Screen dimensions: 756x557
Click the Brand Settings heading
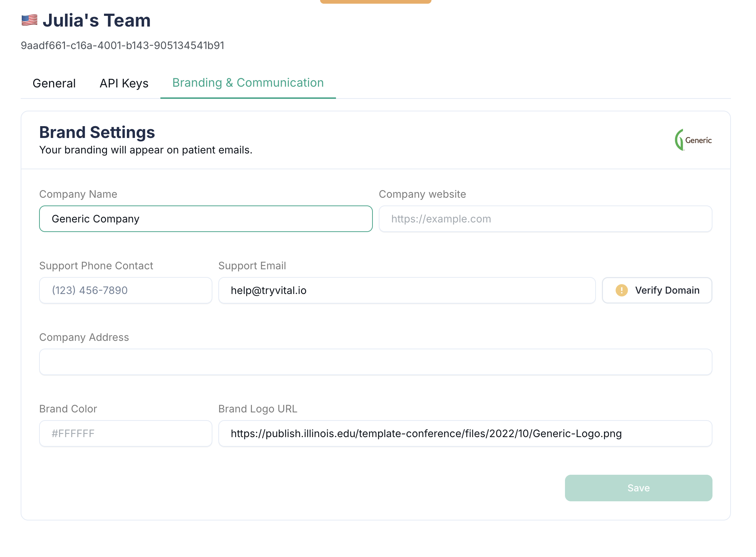[x=97, y=132]
